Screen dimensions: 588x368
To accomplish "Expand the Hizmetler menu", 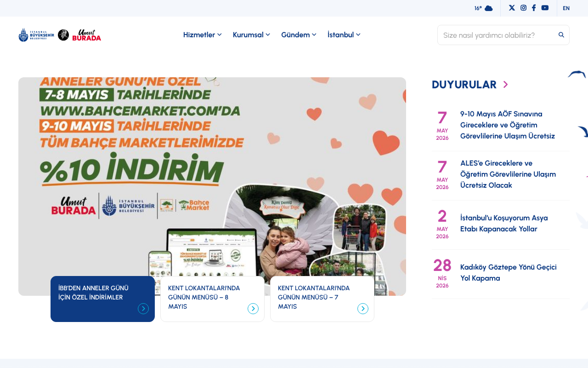I will point(203,35).
